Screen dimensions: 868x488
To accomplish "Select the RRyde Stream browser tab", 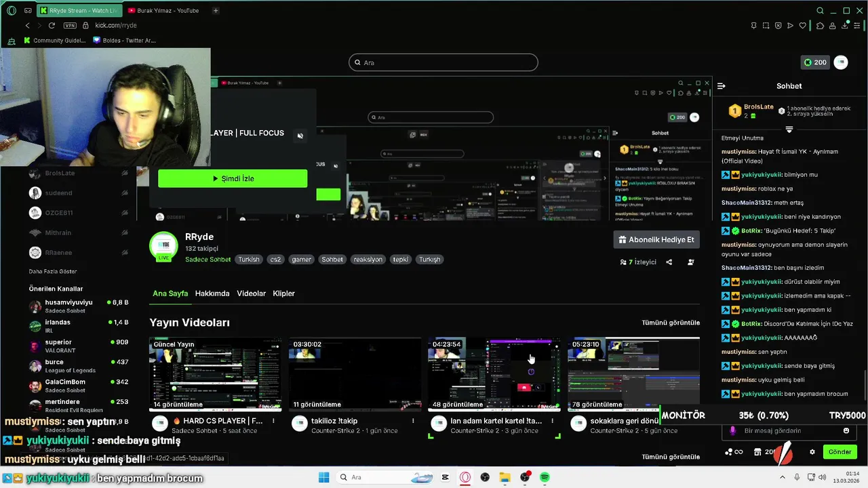I will click(x=79, y=11).
